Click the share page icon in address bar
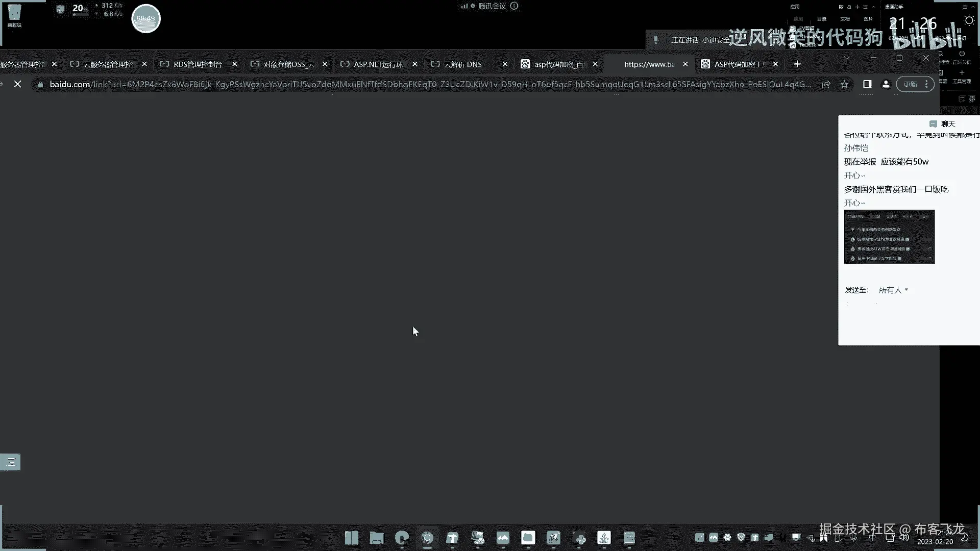Image resolution: width=980 pixels, height=551 pixels. pos(826,84)
